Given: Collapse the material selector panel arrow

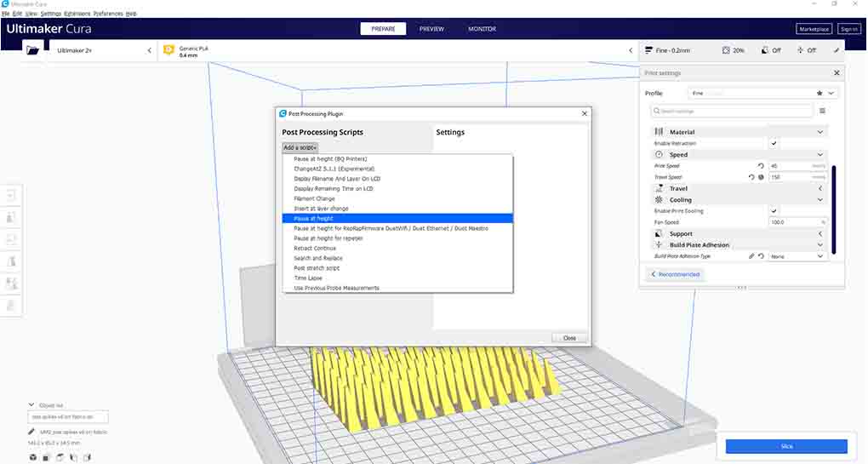Looking at the screenshot, I should (631, 50).
